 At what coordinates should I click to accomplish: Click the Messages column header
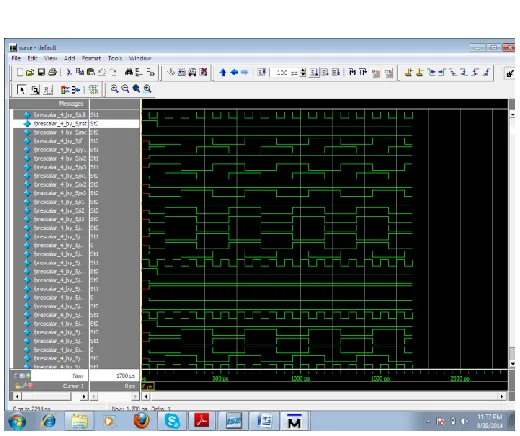(49, 104)
